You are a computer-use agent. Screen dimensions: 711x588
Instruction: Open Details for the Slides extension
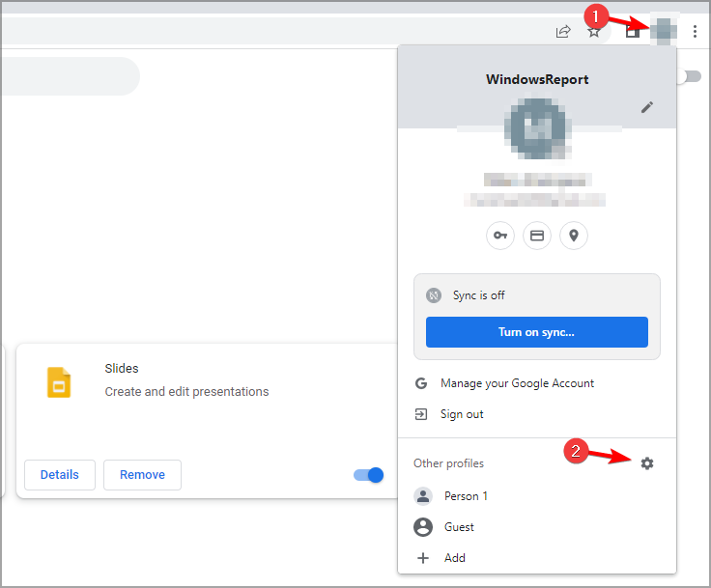coord(60,475)
